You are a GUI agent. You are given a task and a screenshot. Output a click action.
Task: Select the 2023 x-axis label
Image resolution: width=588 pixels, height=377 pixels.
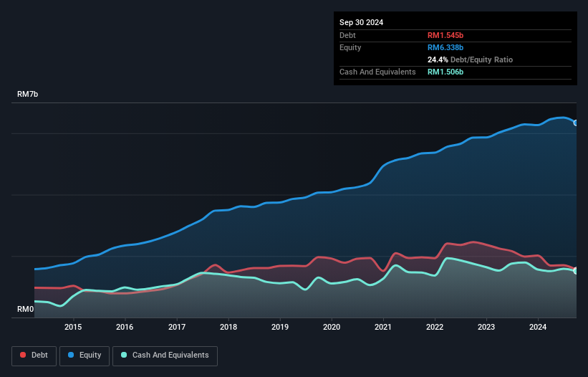(x=486, y=327)
